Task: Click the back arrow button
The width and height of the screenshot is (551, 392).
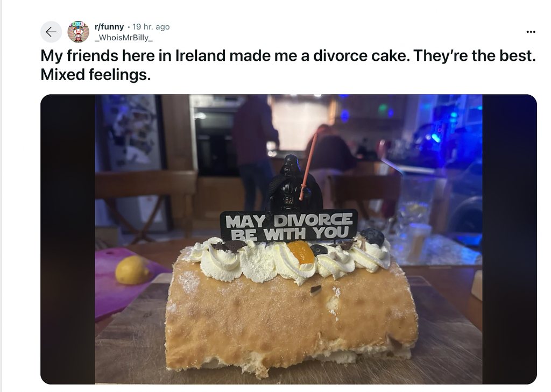Action: click(51, 32)
